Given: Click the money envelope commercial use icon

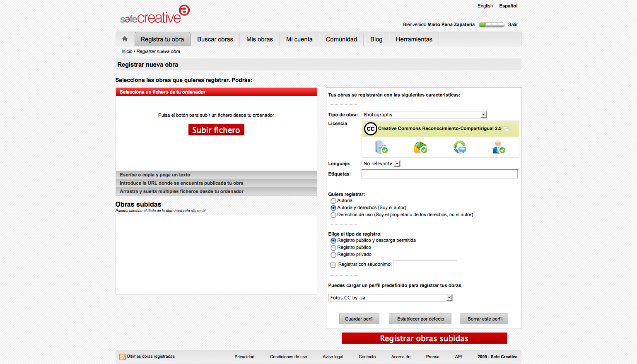Looking at the screenshot, I should pos(420,147).
